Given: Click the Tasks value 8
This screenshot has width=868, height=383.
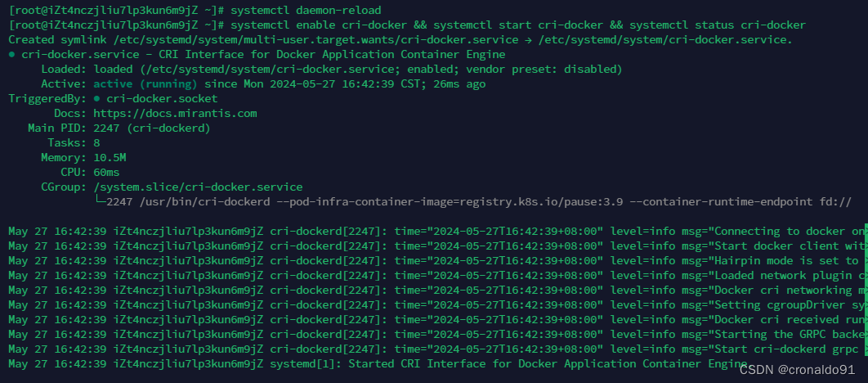Looking at the screenshot, I should pyautogui.click(x=97, y=143).
